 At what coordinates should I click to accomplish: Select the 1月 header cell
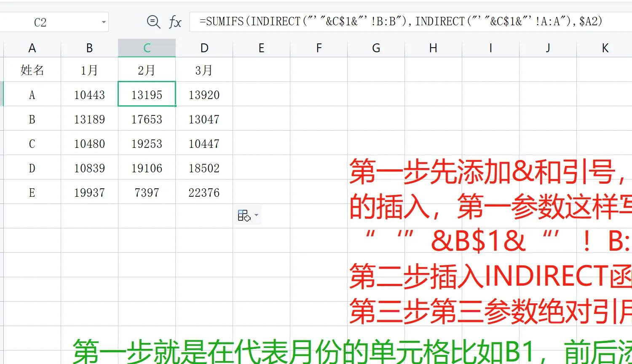pos(89,70)
